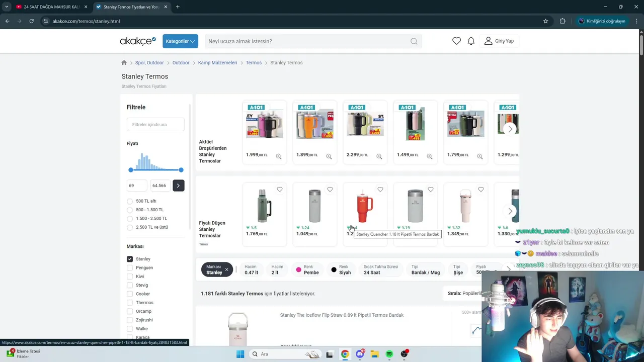Screen dimensions: 644x362
Task: Go to Termos breadcrumb link
Action: pos(254,63)
